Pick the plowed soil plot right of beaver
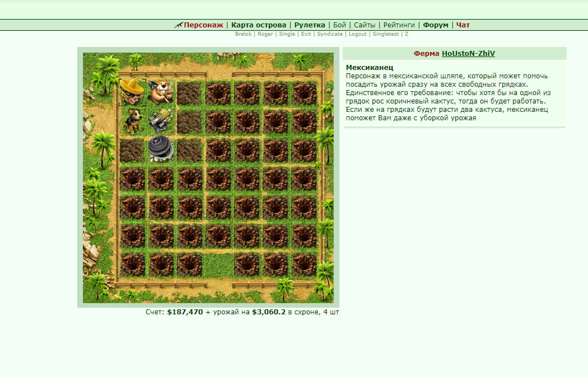This screenshot has width=588, height=377. 189,92
